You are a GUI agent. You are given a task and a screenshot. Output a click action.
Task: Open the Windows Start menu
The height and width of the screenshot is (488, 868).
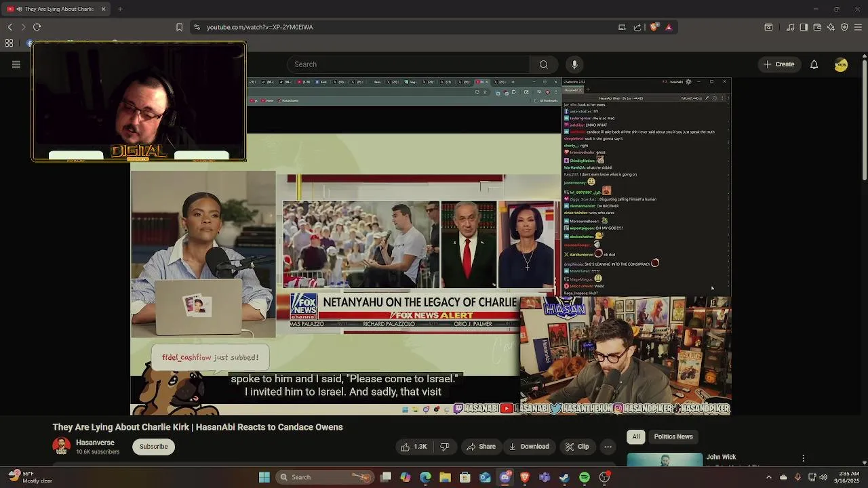pos(264,477)
